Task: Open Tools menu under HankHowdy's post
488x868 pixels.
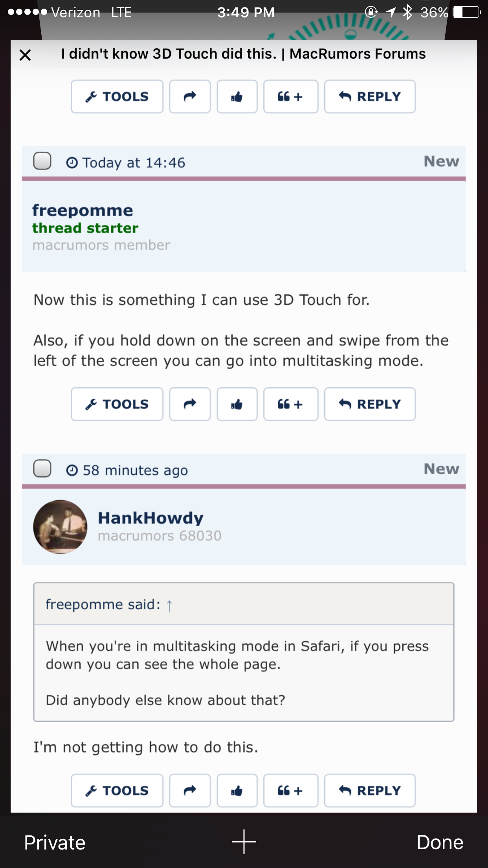Action: pyautogui.click(x=117, y=791)
